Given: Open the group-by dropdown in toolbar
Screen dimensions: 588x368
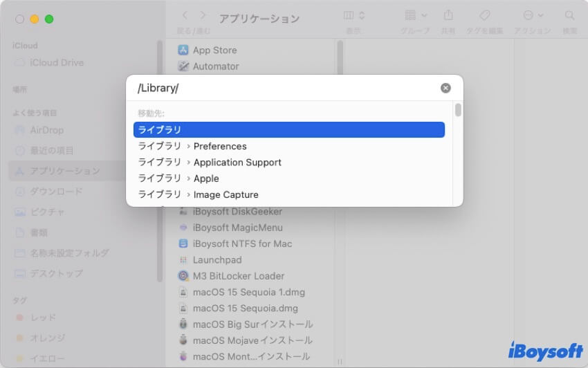Looking at the screenshot, I should (x=415, y=15).
